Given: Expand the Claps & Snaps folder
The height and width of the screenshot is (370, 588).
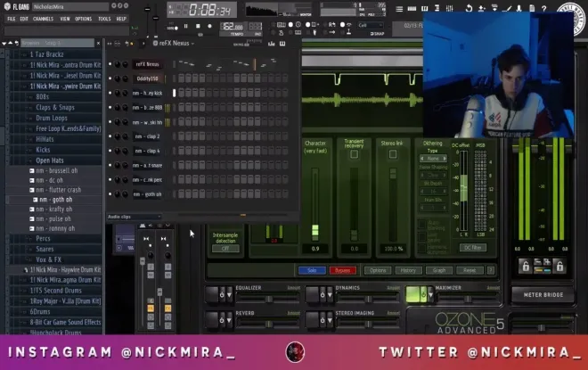Looking at the screenshot, I should pyautogui.click(x=55, y=108).
